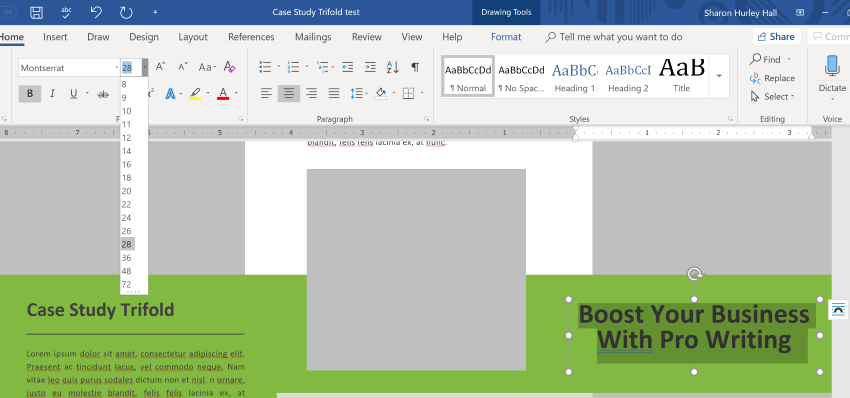Click the Save icon in title bar
850x398 pixels.
click(36, 12)
